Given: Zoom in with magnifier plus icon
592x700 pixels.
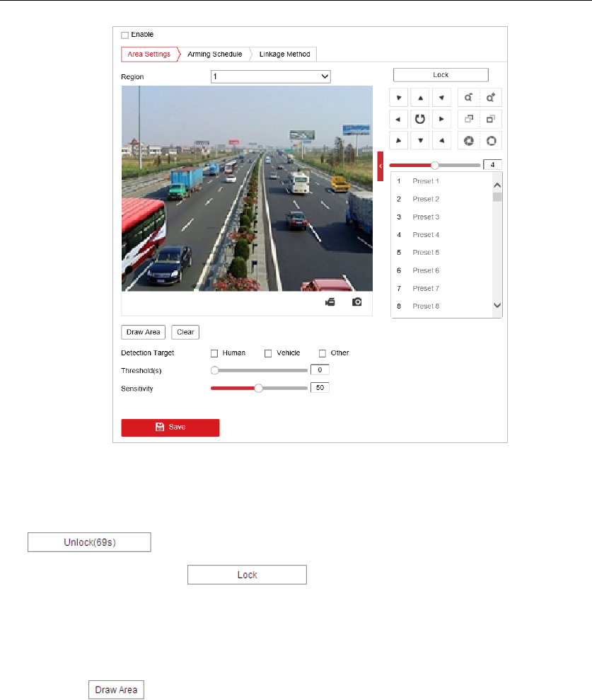Looking at the screenshot, I should point(491,98).
